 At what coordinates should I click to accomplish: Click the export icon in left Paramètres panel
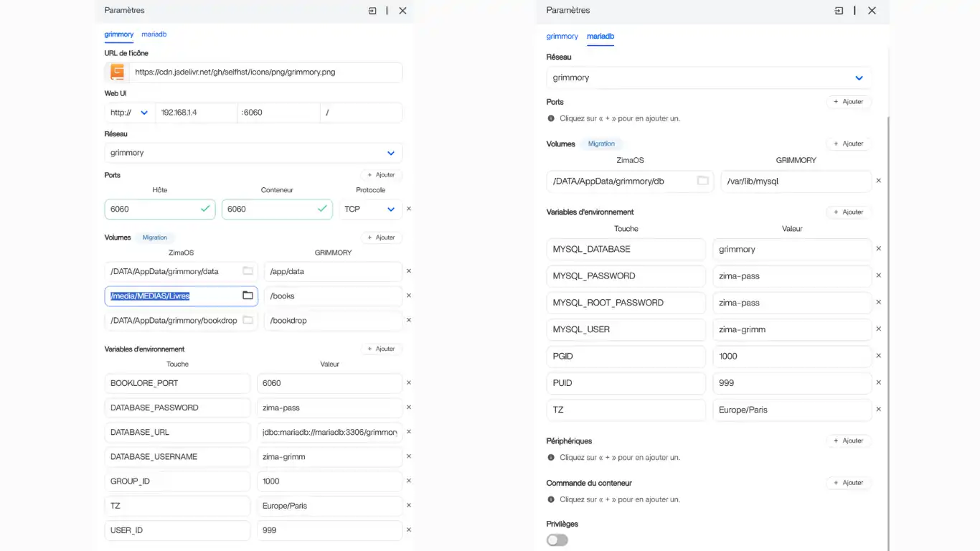coord(372,11)
